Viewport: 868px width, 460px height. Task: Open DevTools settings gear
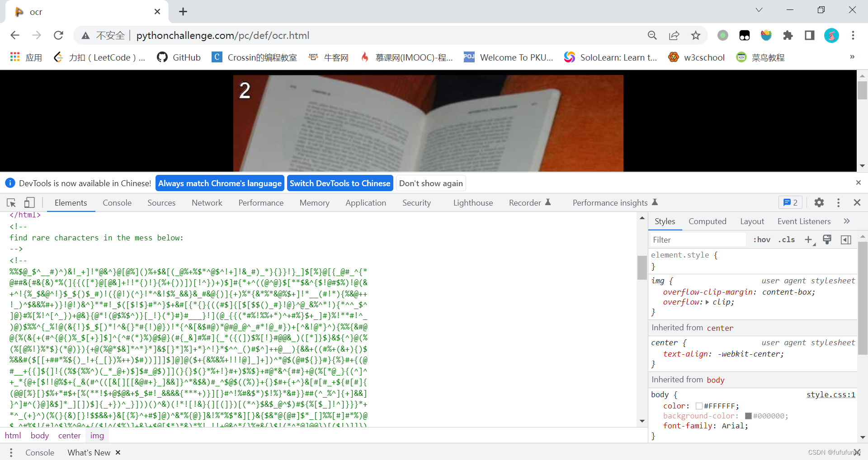pyautogui.click(x=818, y=202)
